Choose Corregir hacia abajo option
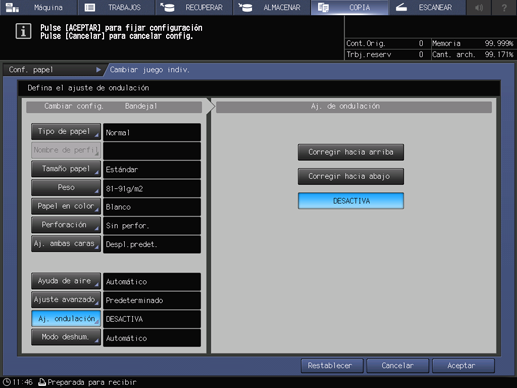 351,176
